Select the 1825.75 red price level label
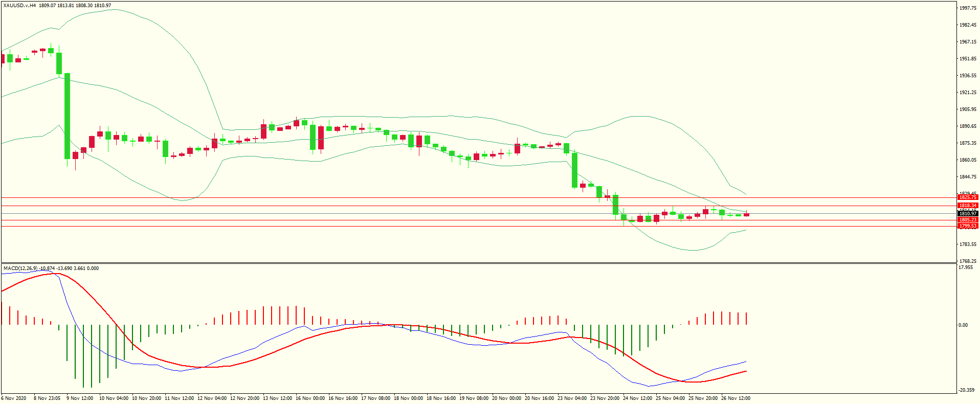 coord(968,197)
